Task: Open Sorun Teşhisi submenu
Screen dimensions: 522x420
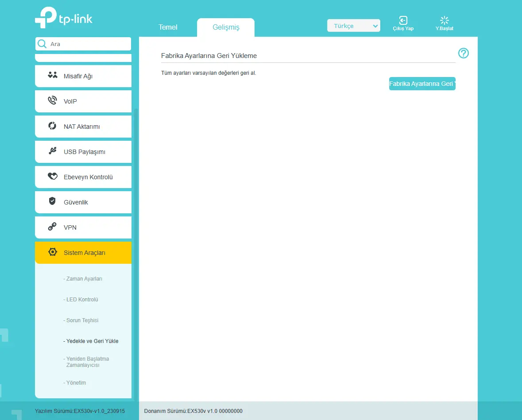Action: tap(81, 320)
